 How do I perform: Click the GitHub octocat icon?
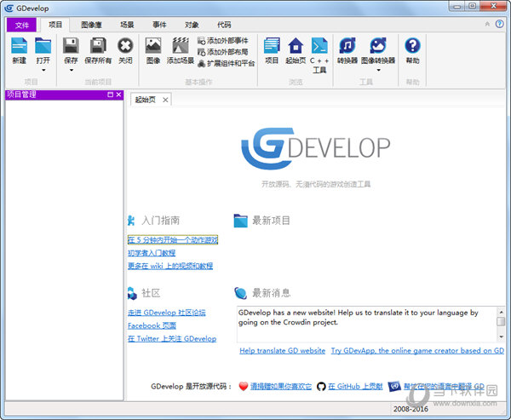tap(321, 387)
